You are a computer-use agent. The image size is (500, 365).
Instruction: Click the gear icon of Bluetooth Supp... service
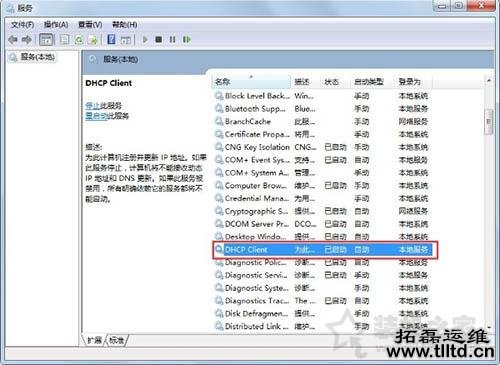coord(219,109)
